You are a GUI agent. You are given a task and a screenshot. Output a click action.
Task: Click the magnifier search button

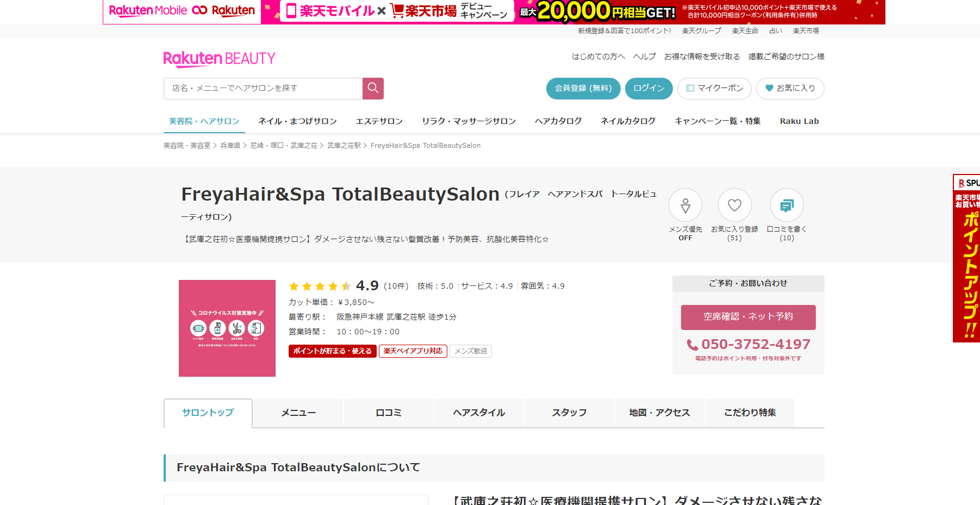pyautogui.click(x=373, y=88)
